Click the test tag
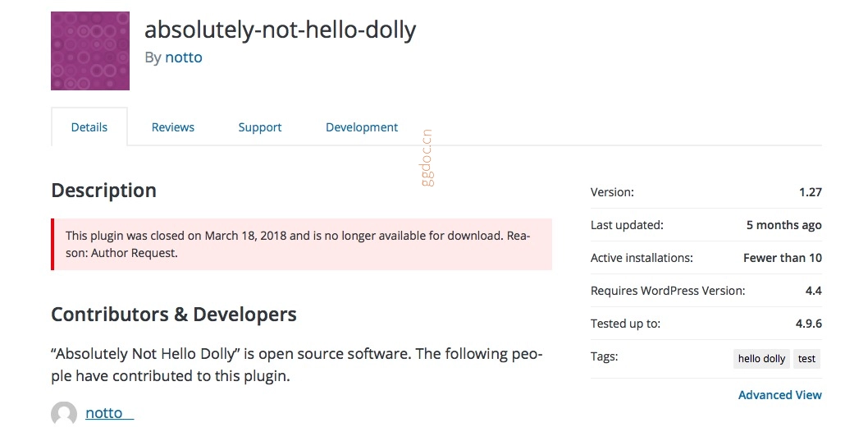 pyautogui.click(x=806, y=359)
